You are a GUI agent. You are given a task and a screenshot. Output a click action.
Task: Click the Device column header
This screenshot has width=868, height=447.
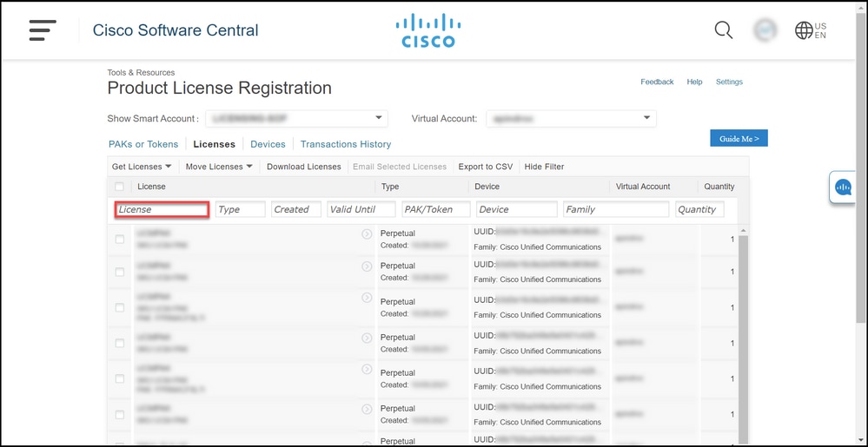[x=487, y=187]
